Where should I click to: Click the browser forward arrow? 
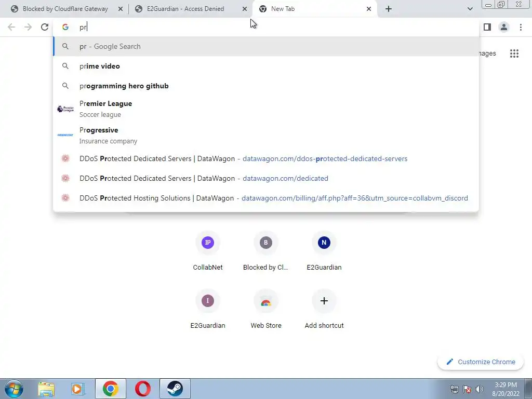[x=28, y=27]
